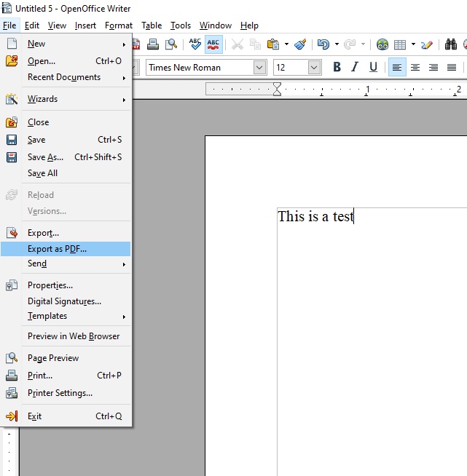Open the Redo history dropdown arrow
This screenshot has width=467, height=476.
363,44
